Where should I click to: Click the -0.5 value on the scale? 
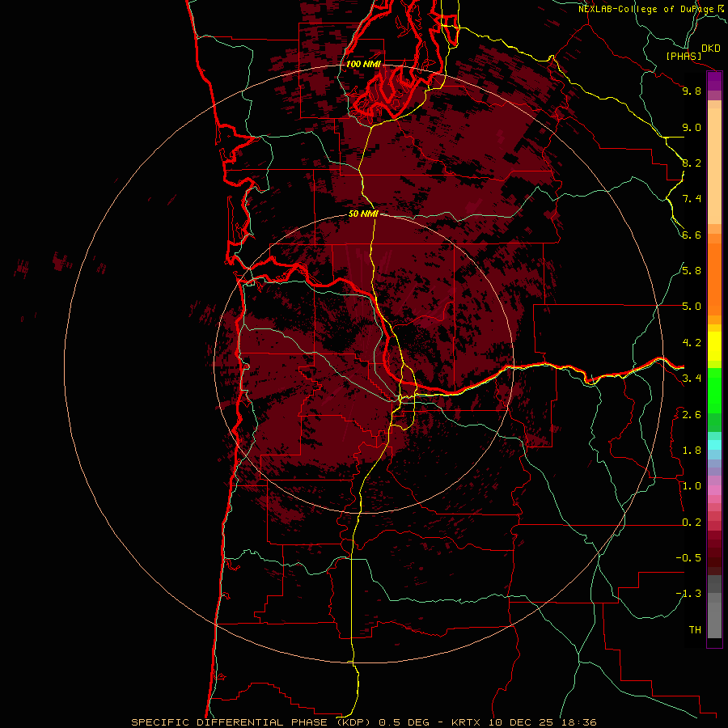point(688,558)
